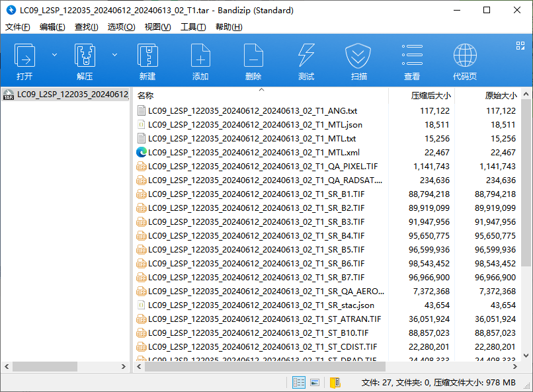Sort by the 原始大小 column header

coord(487,95)
